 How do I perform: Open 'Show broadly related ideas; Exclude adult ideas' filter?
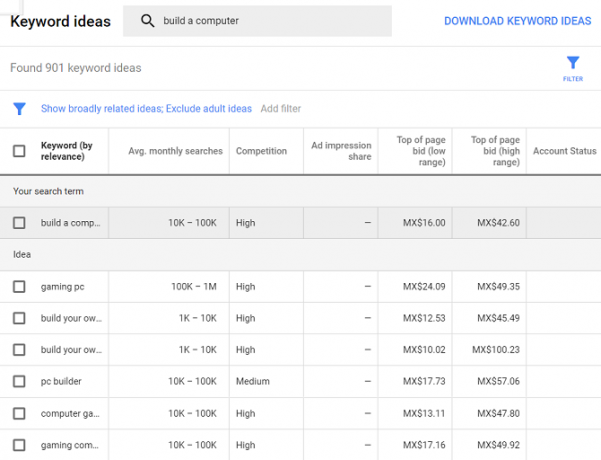pos(146,108)
